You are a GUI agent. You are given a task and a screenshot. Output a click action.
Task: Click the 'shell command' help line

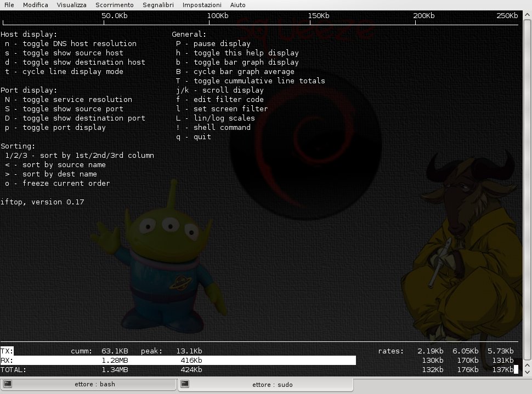tap(213, 128)
